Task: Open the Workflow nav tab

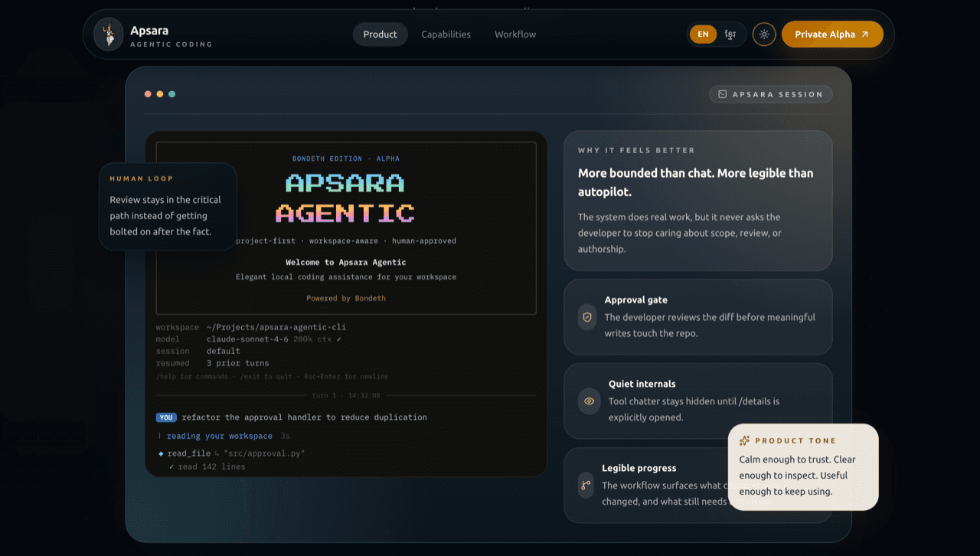Action: click(515, 34)
